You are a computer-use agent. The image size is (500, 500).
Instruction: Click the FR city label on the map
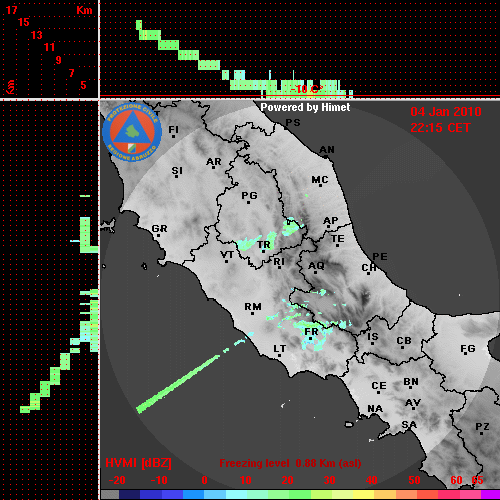311,332
